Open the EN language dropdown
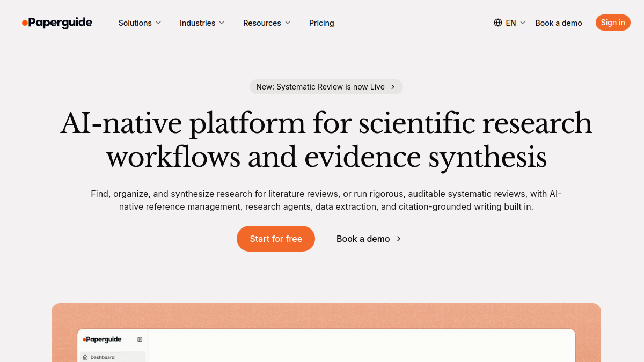The height and width of the screenshot is (362, 644). pyautogui.click(x=510, y=23)
